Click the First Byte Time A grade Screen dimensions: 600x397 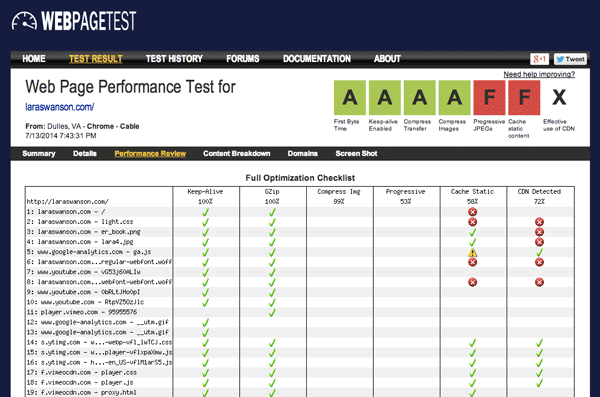pos(350,98)
